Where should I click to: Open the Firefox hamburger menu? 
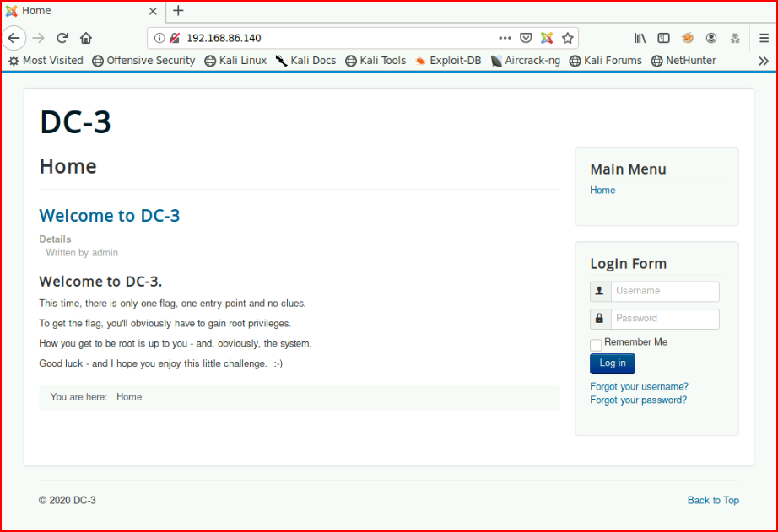[x=764, y=38]
